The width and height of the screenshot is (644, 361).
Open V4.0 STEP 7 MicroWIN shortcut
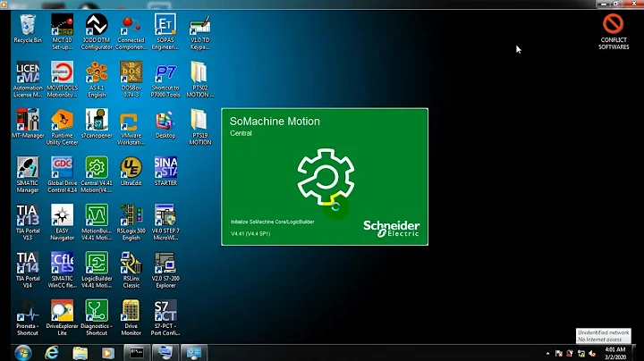(165, 222)
